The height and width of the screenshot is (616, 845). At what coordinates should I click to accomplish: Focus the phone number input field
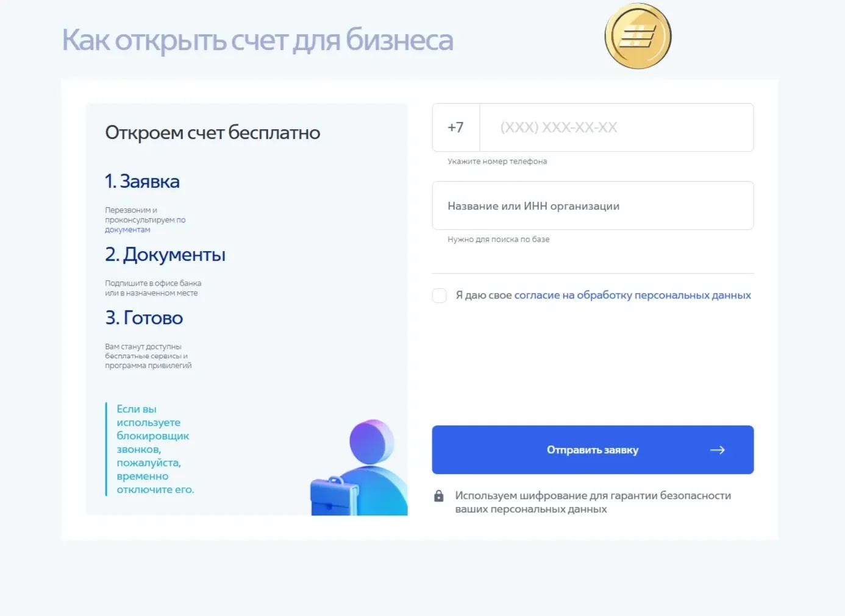(x=616, y=127)
